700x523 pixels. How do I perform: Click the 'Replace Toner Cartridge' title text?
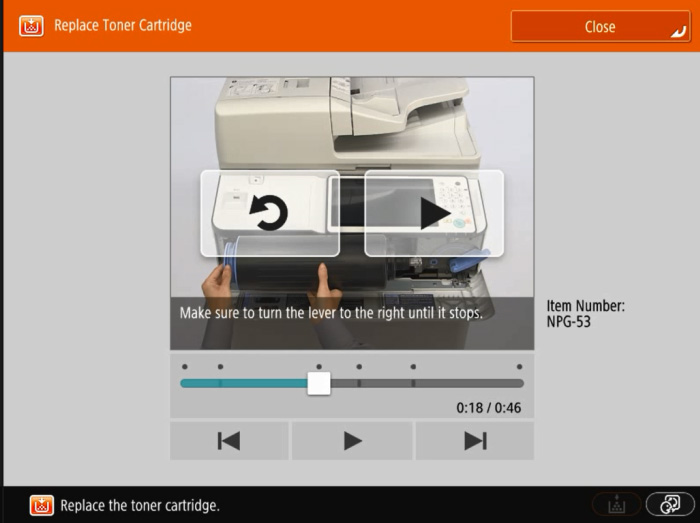pyautogui.click(x=123, y=25)
